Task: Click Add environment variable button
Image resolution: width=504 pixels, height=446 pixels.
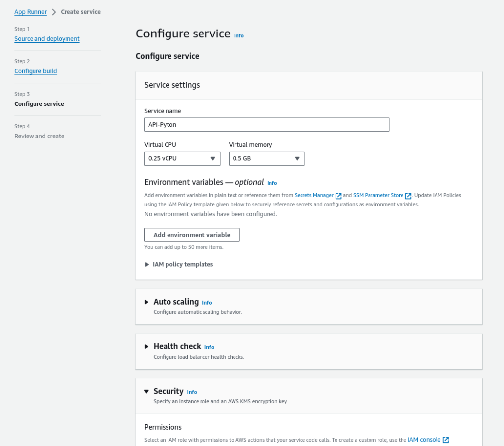Action: (x=192, y=235)
